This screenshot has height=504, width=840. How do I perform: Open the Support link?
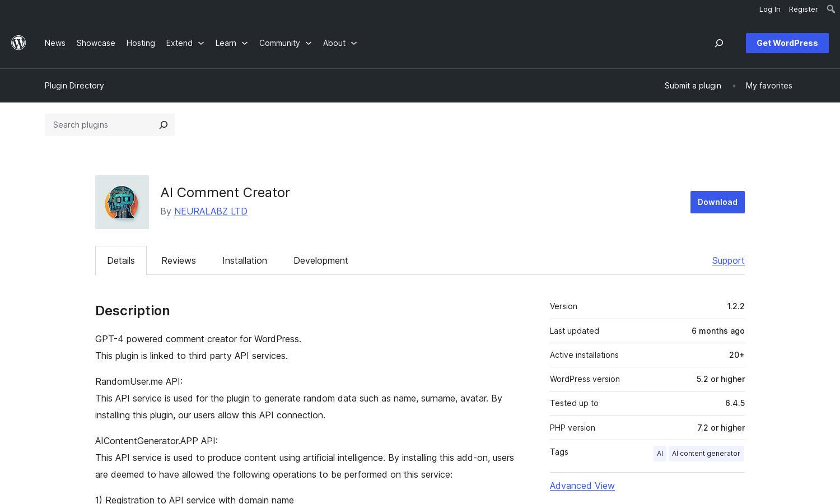(x=728, y=260)
